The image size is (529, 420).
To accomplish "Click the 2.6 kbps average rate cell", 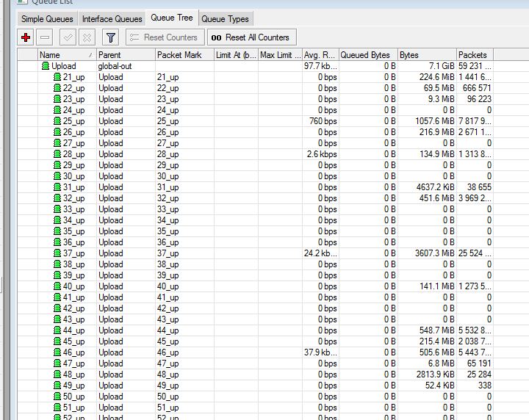I will (322, 154).
